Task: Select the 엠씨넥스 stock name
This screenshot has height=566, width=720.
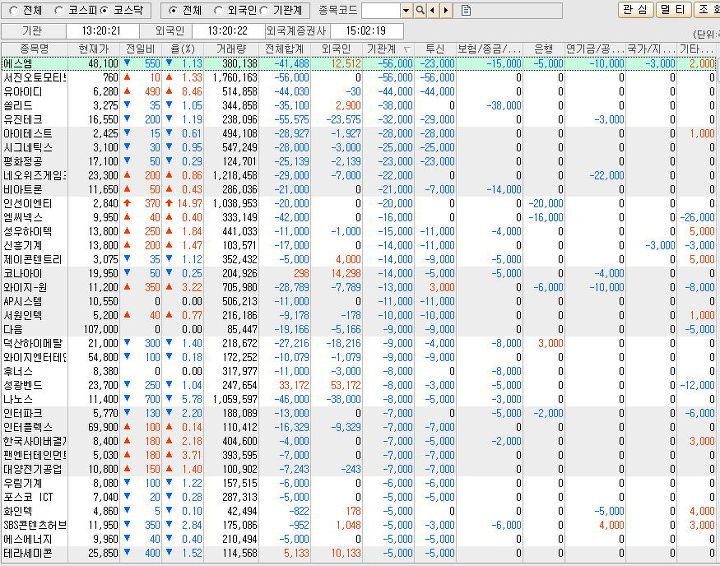Action: 22,218
